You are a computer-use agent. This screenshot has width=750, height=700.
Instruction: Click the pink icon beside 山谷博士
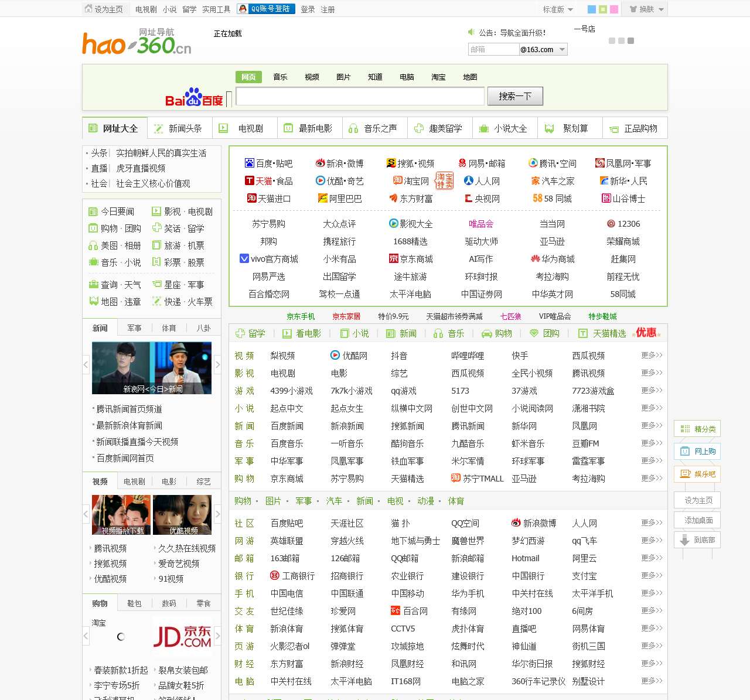[606, 198]
